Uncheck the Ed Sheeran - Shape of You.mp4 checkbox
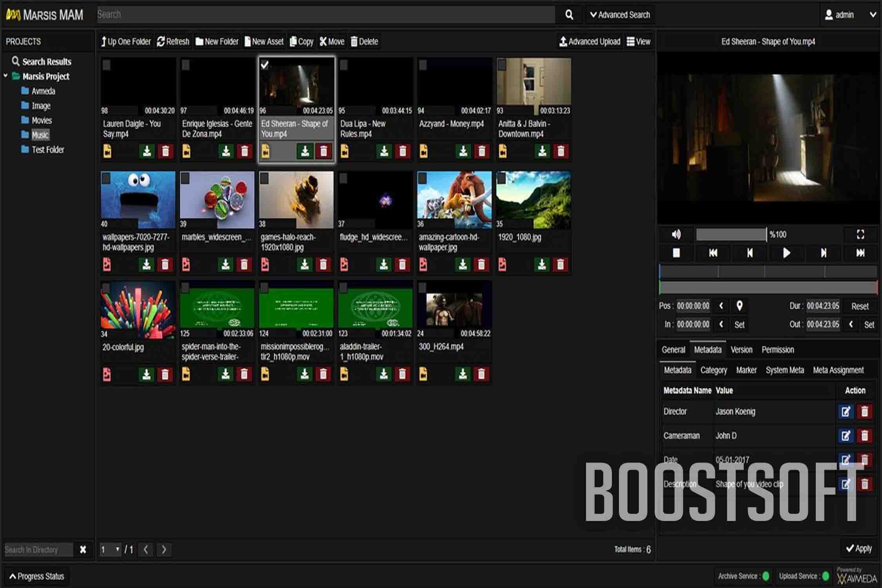The height and width of the screenshot is (588, 882). coord(265,65)
